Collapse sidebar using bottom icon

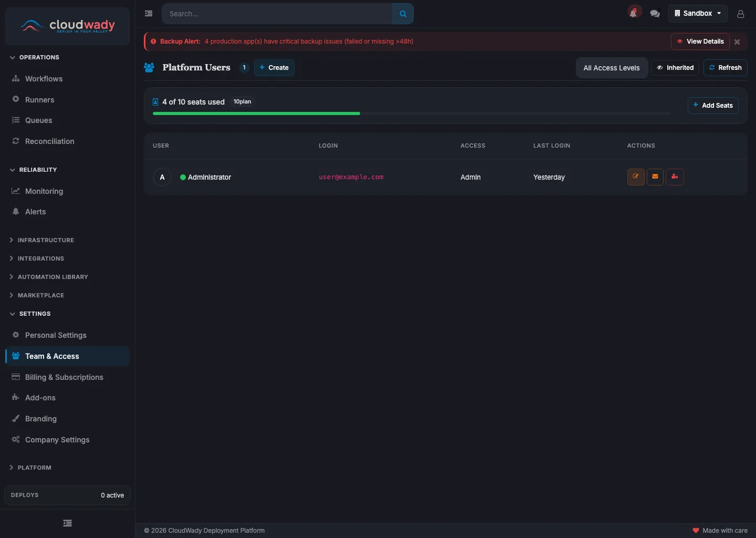tap(67, 523)
